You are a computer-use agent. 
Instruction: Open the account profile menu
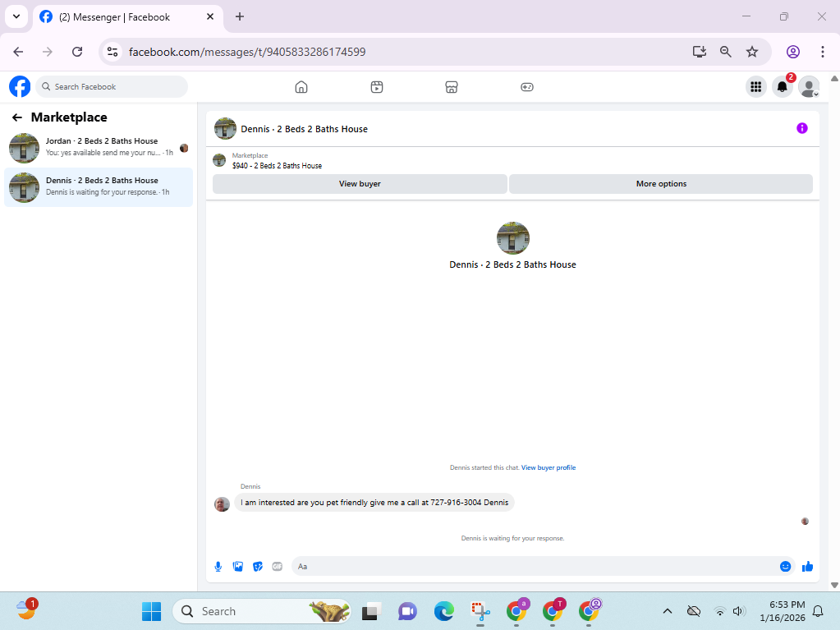coord(809,87)
